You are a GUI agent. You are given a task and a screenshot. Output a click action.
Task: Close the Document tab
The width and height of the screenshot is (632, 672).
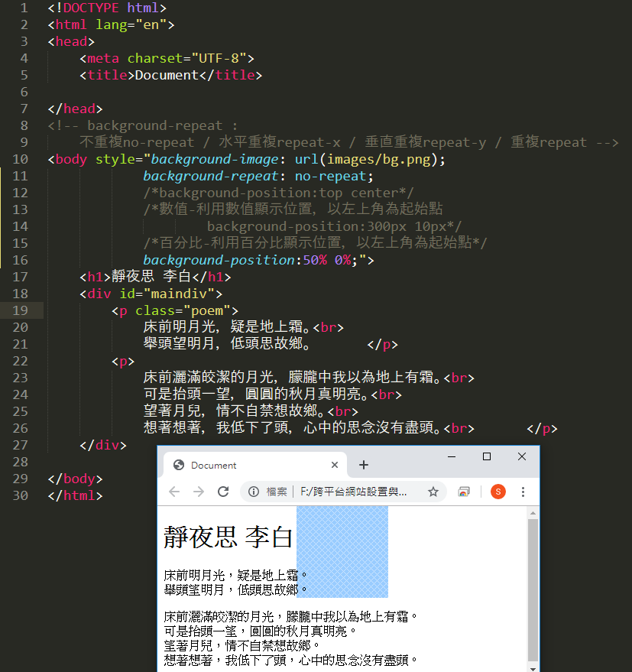click(x=334, y=465)
